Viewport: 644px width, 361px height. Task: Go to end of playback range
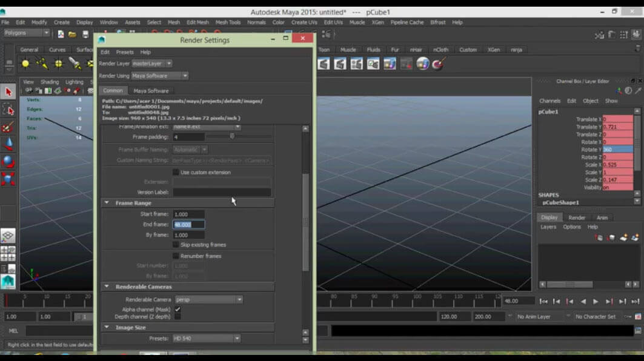(636, 302)
